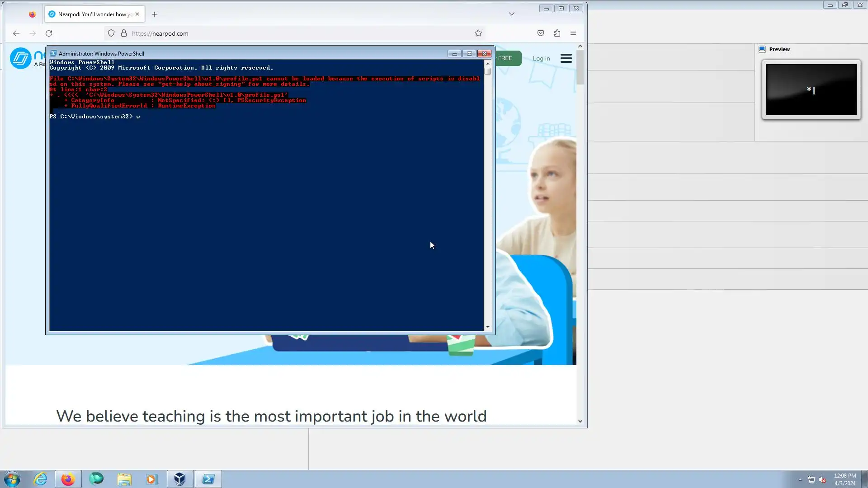Click the site security padlock icon
868x488 pixels.
[x=124, y=33]
